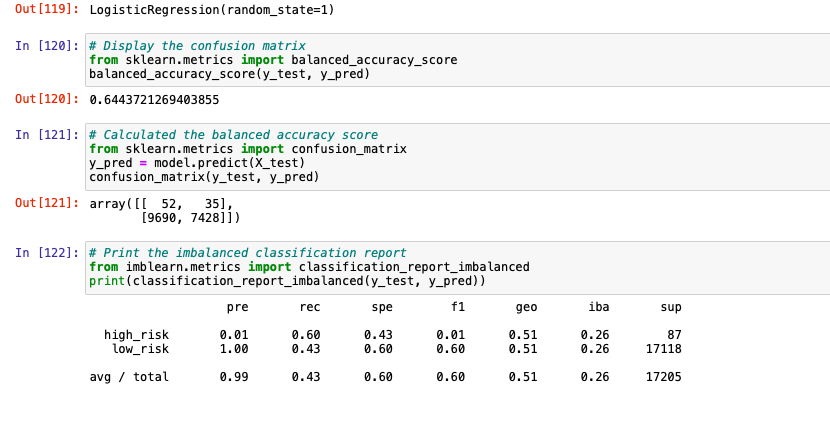Click 'from sklearn.metrics import confusion_matrix' line
The image size is (830, 432).
click(248, 149)
